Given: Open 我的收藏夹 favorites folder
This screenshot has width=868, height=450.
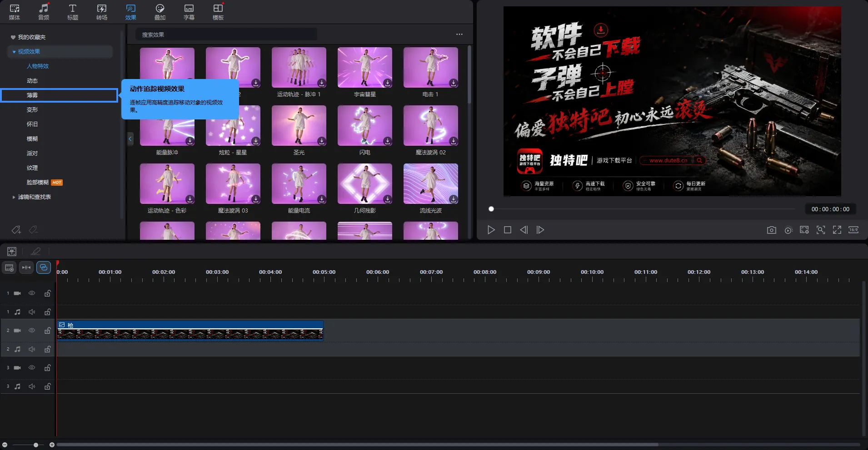Looking at the screenshot, I should pos(31,37).
